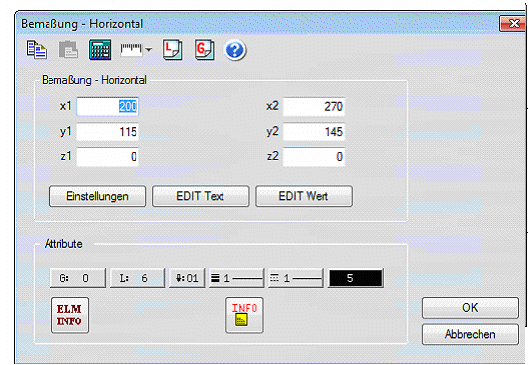Screen dimensions: 529x365
Task: Click the copy properties toolbar icon
Action: point(37,50)
